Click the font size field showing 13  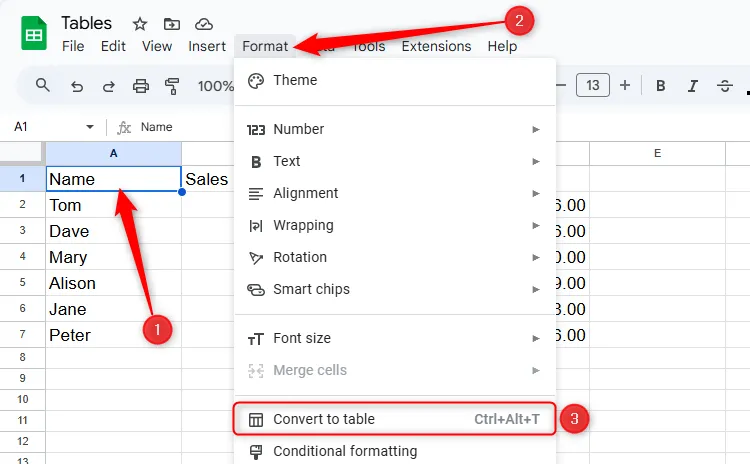pyautogui.click(x=593, y=86)
